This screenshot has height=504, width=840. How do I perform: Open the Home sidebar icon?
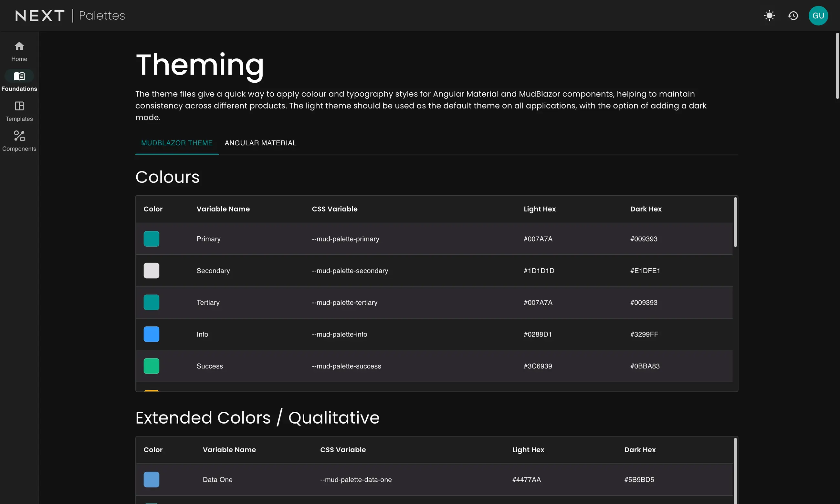pyautogui.click(x=19, y=46)
